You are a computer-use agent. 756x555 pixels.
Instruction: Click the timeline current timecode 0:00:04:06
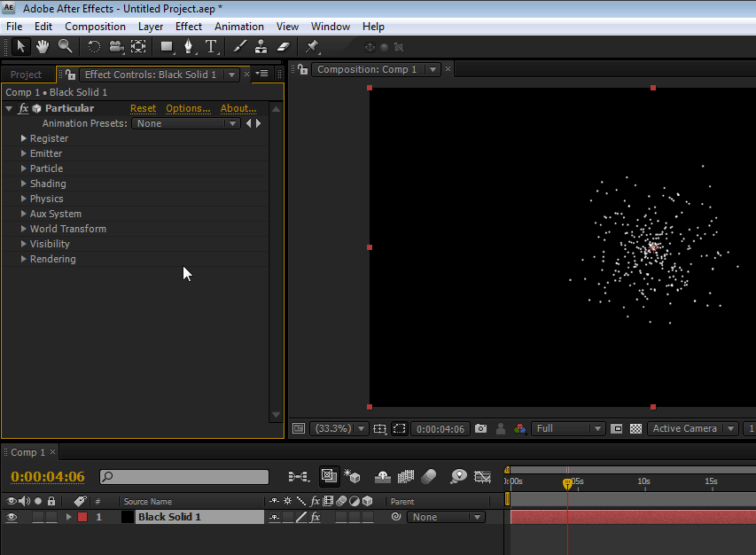[x=48, y=476]
